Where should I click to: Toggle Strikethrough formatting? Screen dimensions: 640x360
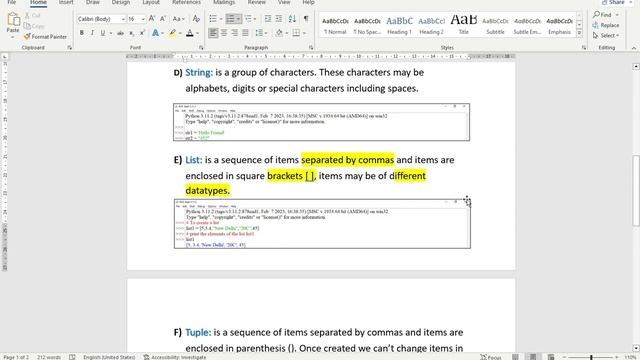[120, 33]
